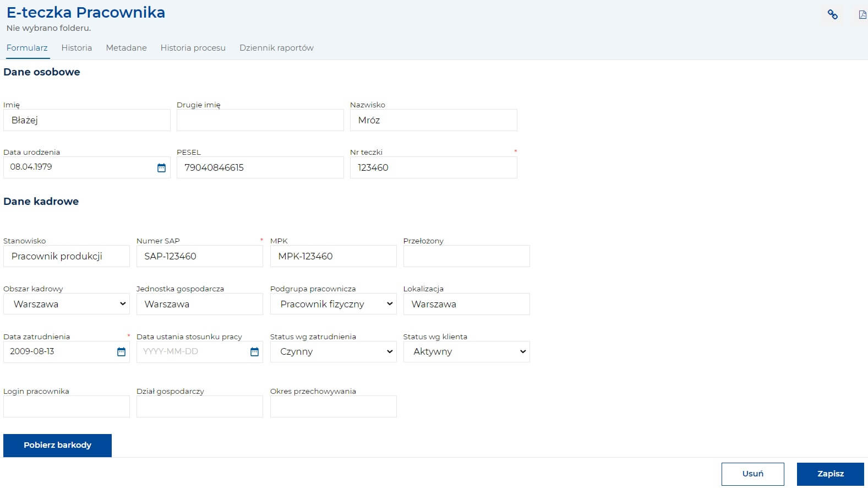This screenshot has height=488, width=868.
Task: Save the form with Zapisz
Action: 830,474
